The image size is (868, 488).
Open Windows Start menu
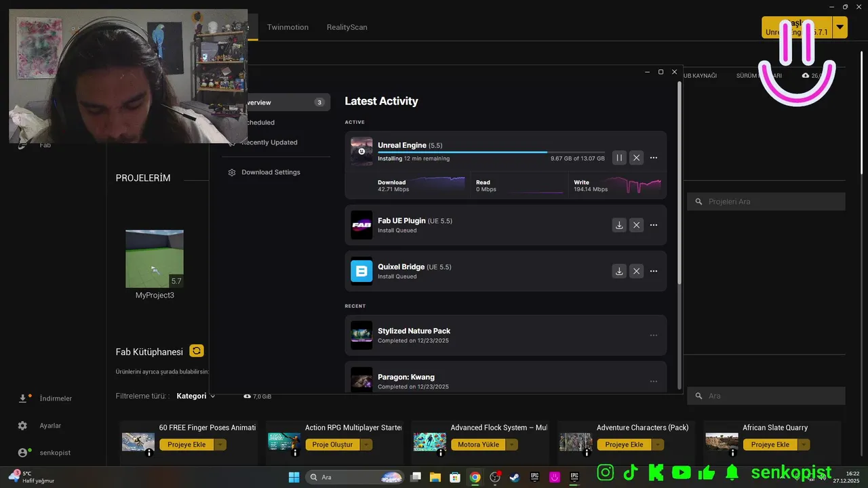(294, 477)
